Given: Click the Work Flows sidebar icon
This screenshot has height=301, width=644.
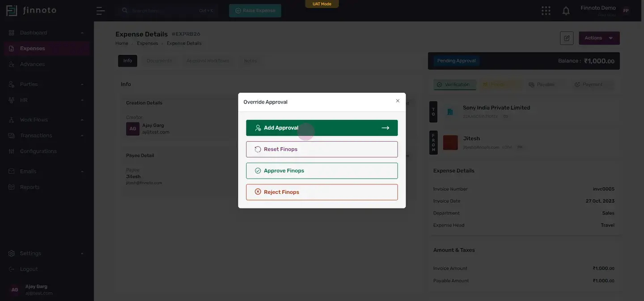Looking at the screenshot, I should click(x=12, y=120).
